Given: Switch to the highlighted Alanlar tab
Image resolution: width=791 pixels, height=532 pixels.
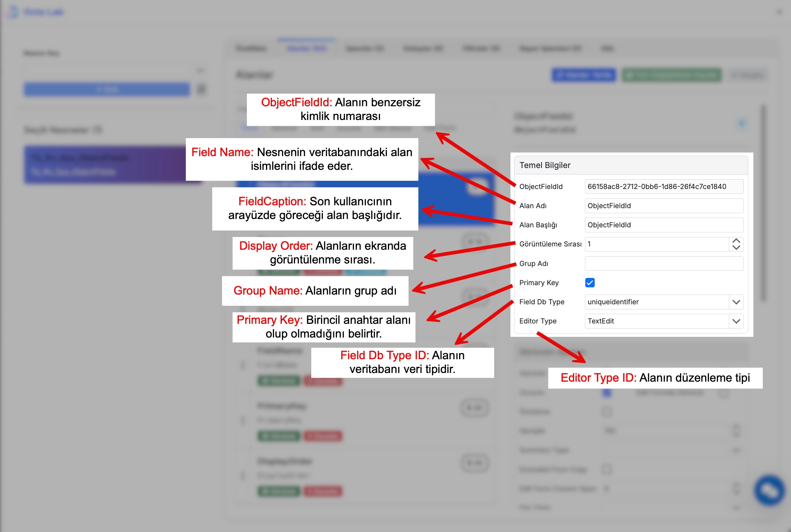Looking at the screenshot, I should tap(307, 48).
